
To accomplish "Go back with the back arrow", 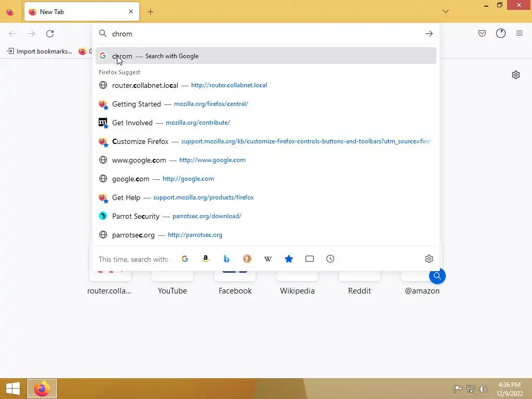I will click(12, 34).
